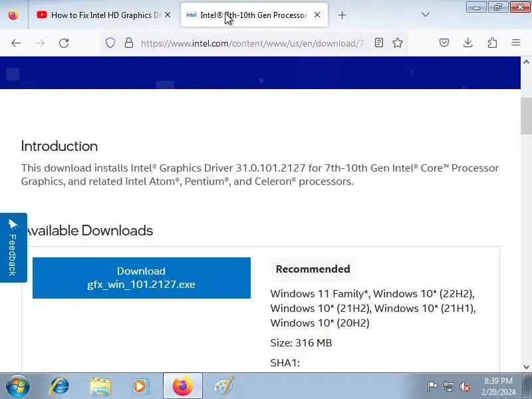Bookmark this page with the star icon

click(398, 43)
